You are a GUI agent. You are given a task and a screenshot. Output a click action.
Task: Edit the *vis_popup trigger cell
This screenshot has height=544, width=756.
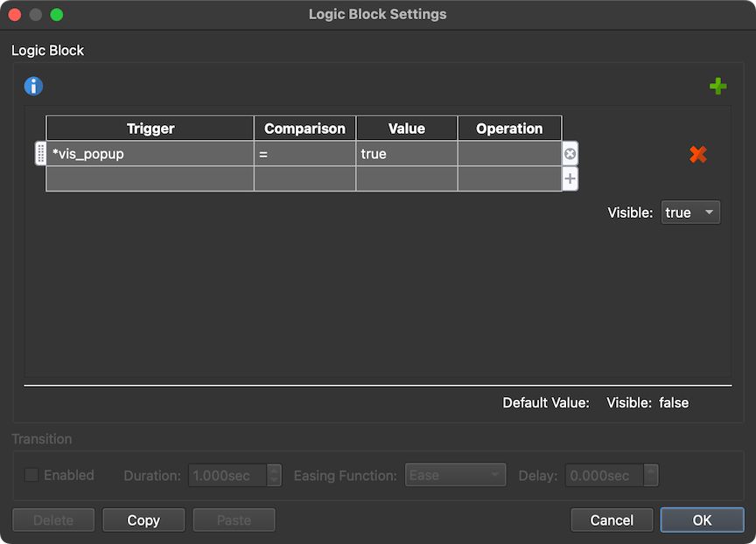(x=149, y=153)
